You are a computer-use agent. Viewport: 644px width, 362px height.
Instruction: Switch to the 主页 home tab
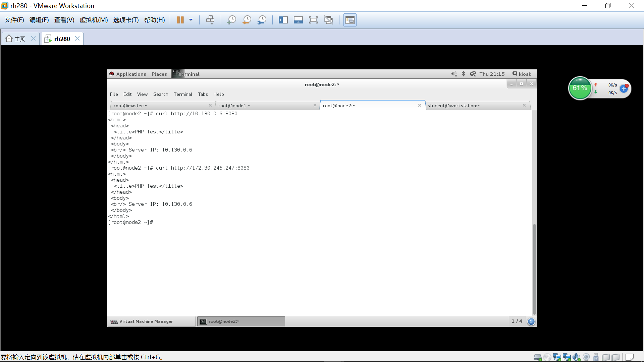click(19, 39)
